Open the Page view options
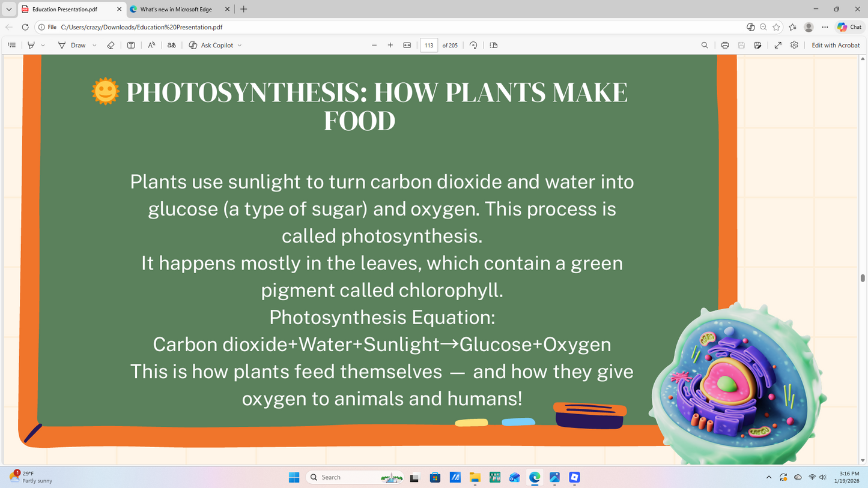This screenshot has width=868, height=488. pos(494,45)
